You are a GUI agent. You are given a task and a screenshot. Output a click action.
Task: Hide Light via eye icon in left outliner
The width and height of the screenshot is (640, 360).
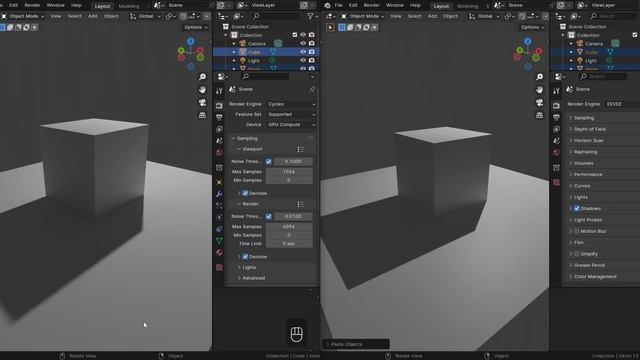(303, 60)
